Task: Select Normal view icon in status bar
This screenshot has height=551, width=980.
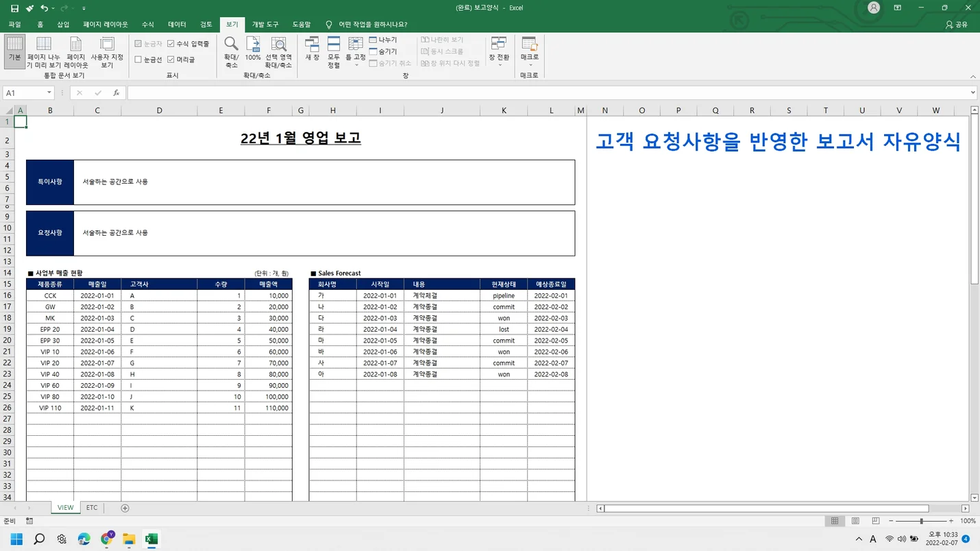Action: (835, 521)
